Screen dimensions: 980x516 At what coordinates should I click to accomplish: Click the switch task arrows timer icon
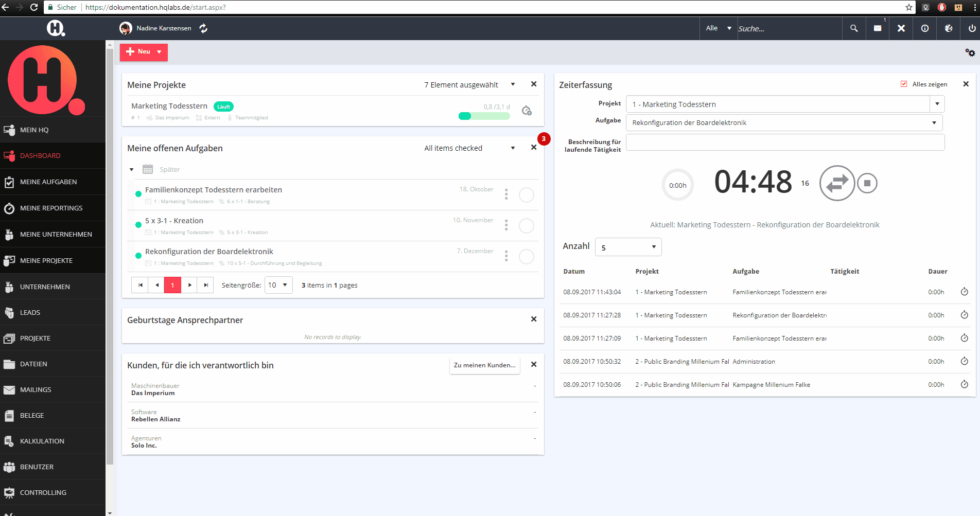click(x=837, y=183)
